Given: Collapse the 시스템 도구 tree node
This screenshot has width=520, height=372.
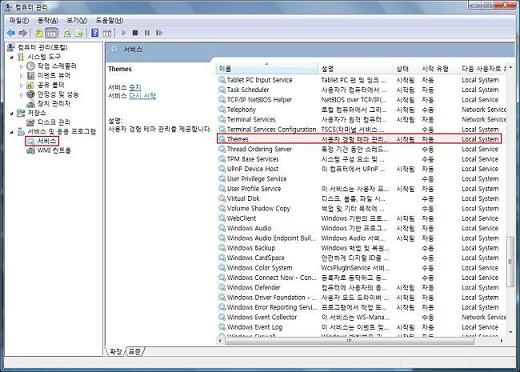Looking at the screenshot, I should click(12, 57).
